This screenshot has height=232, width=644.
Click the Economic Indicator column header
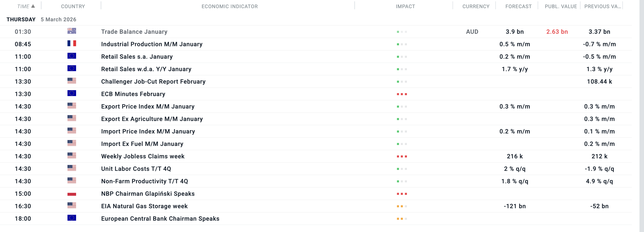point(230,7)
